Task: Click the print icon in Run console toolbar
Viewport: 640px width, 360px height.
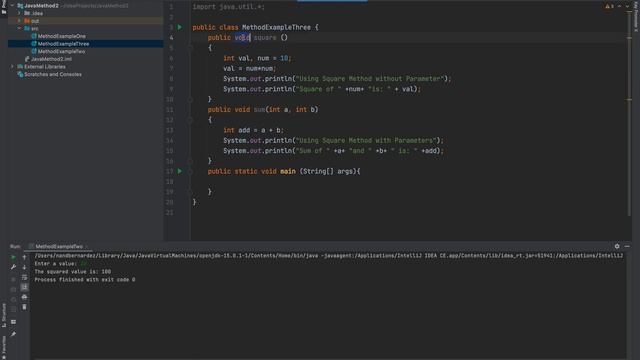Action: point(24,297)
